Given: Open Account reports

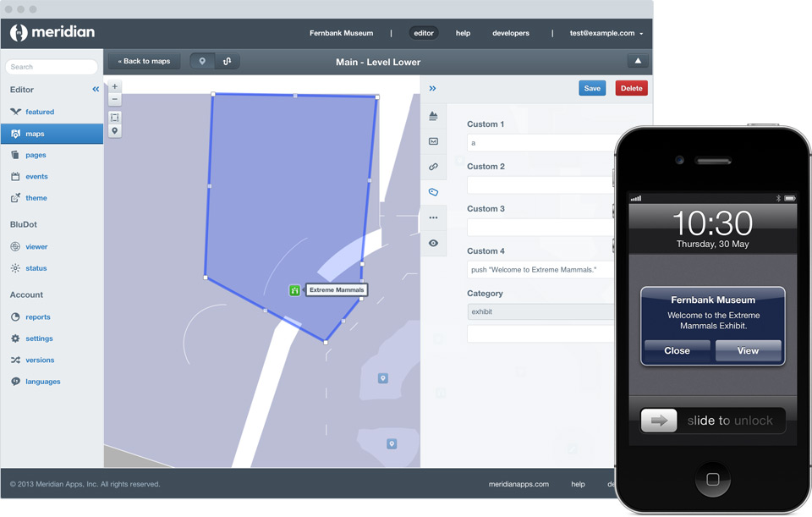Looking at the screenshot, I should [38, 317].
